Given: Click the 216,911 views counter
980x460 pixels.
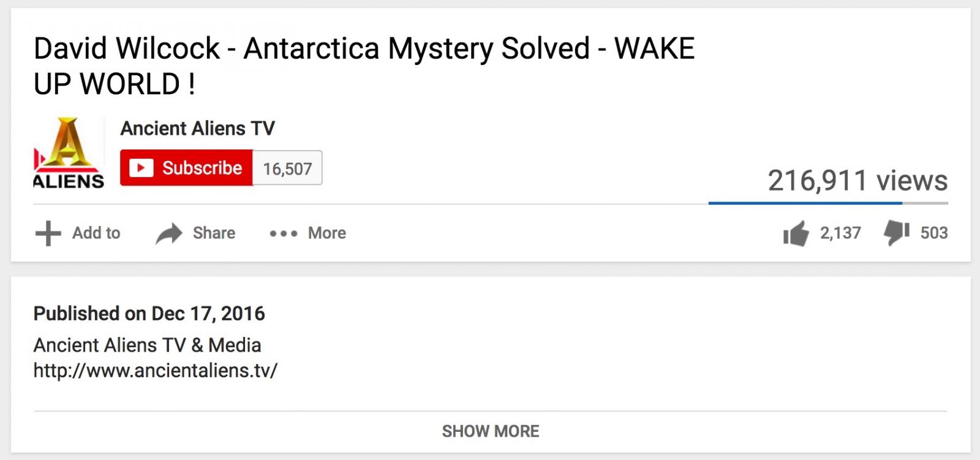Looking at the screenshot, I should 858,181.
